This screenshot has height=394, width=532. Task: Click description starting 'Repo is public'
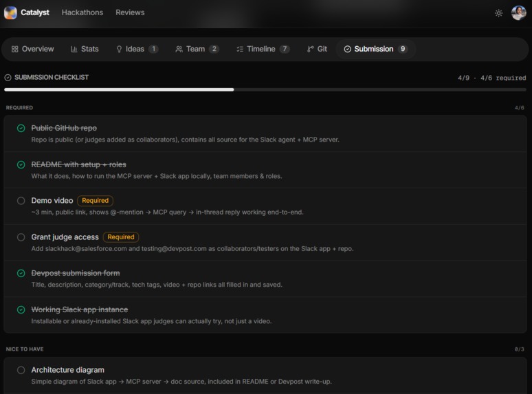pos(186,140)
